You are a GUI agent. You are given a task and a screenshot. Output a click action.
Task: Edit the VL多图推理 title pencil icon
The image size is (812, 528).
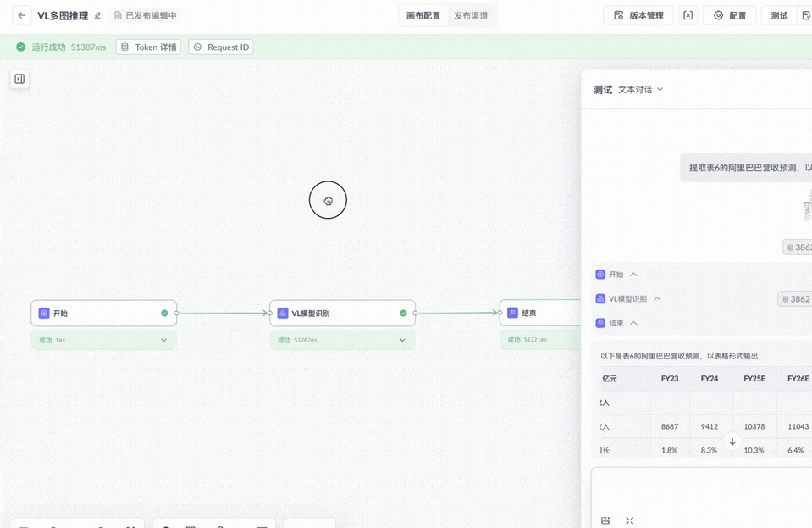97,15
